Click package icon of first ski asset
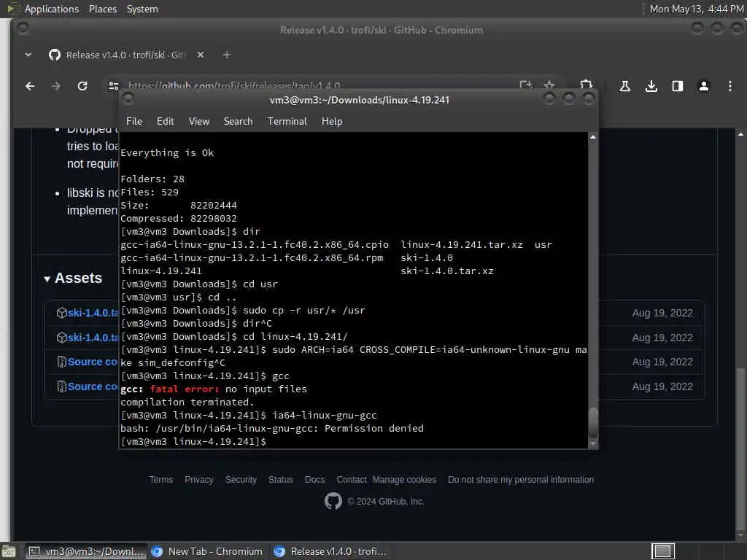 [61, 313]
